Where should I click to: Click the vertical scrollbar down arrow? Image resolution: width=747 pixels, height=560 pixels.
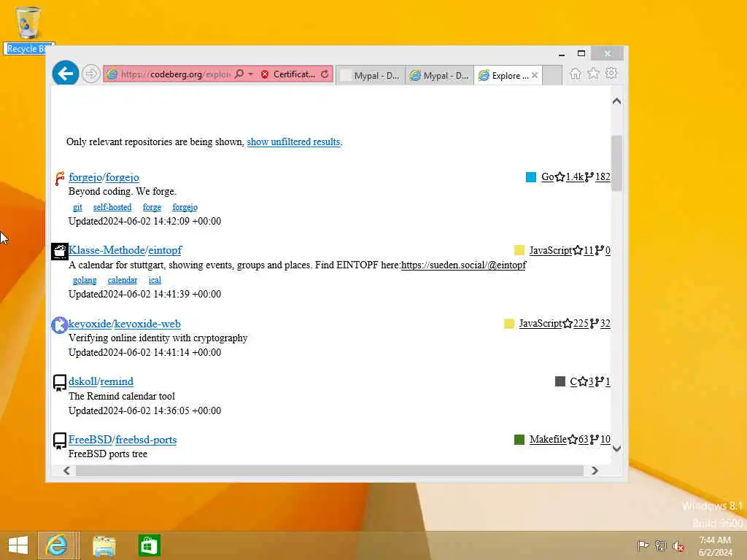(x=616, y=448)
